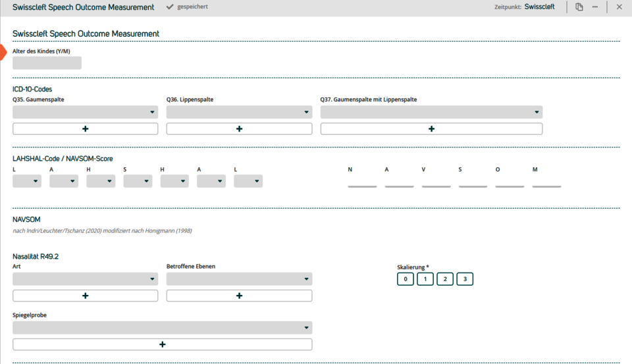This screenshot has width=632, height=364.
Task: Add Betroffene Ebenen entry with plus button
Action: coord(239,296)
